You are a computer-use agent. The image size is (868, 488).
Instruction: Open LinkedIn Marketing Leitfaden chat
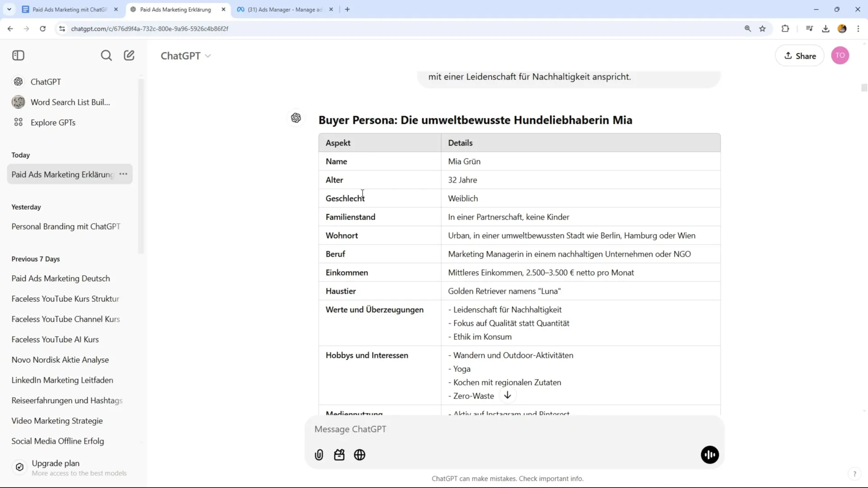click(x=62, y=380)
